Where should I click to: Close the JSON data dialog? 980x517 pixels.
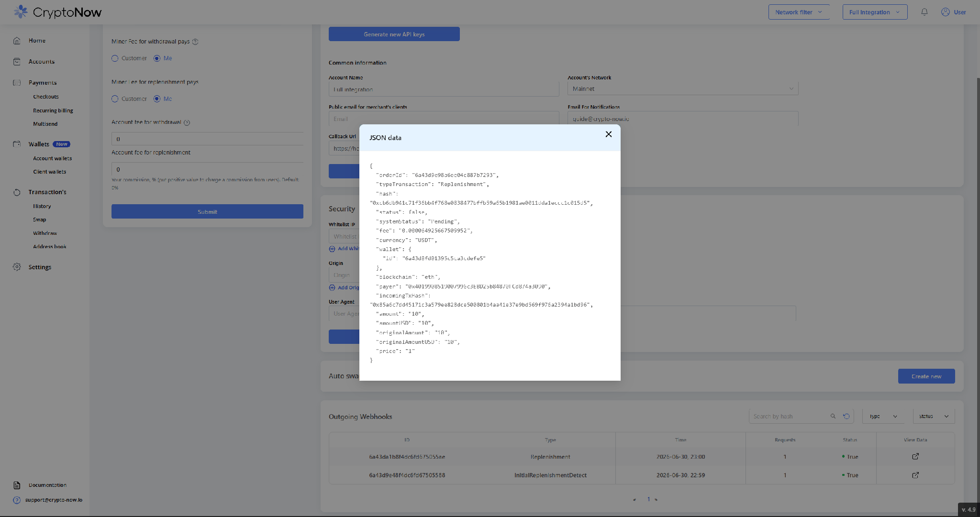pyautogui.click(x=608, y=134)
